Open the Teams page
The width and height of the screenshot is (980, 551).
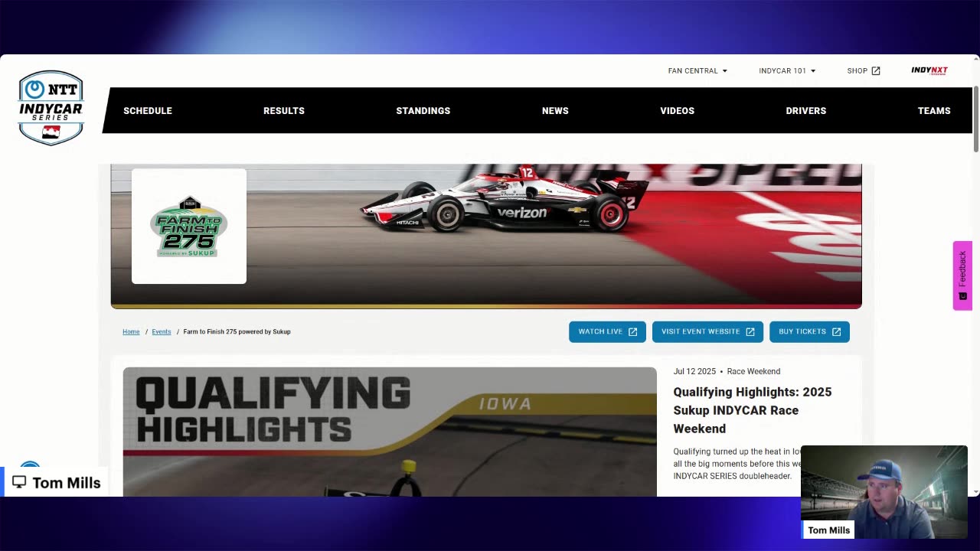934,111
